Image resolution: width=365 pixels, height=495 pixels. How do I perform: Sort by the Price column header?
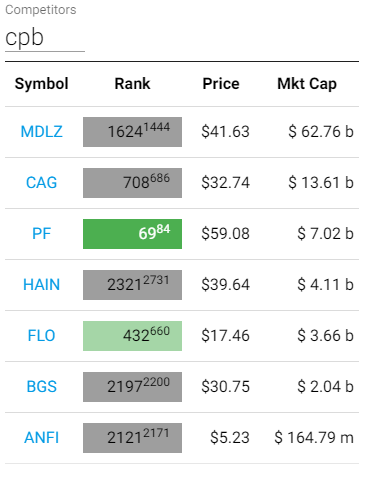pos(221,84)
